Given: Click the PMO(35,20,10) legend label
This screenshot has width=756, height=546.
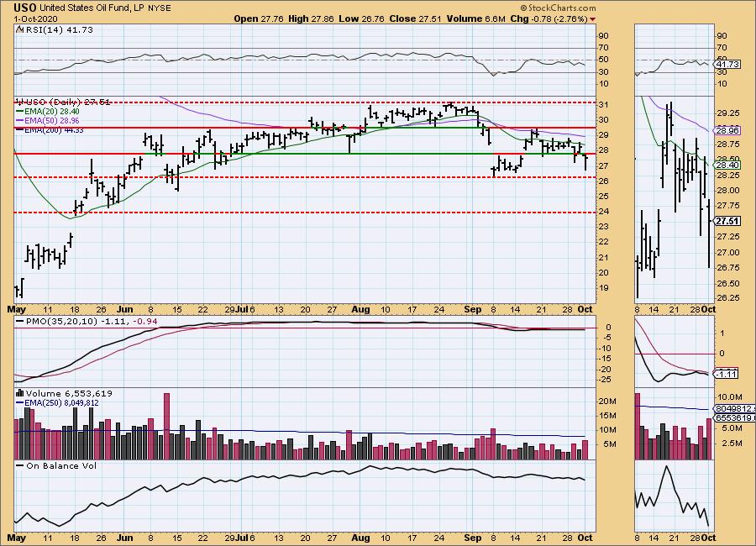Looking at the screenshot, I should [x=61, y=321].
